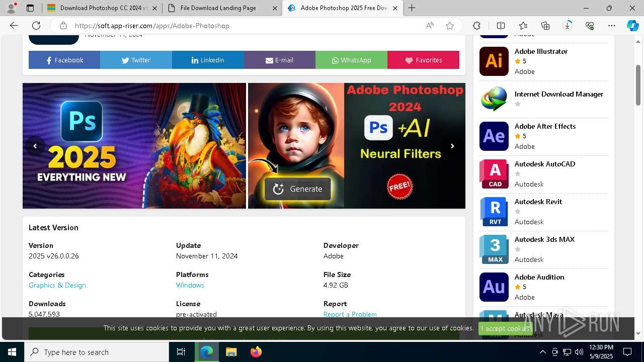Switch to Download Photoshop CC 2024 tab
Viewport: 644px width, 362px height.
click(x=102, y=8)
